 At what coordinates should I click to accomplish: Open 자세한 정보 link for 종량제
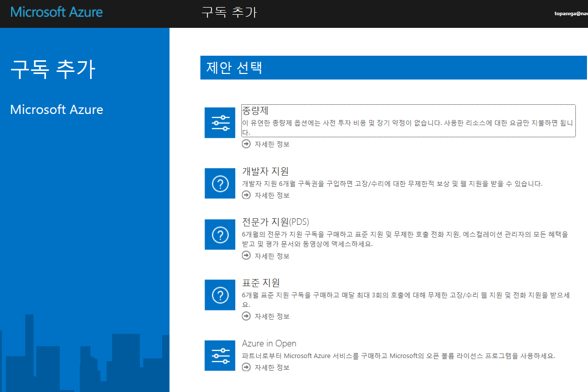tap(272, 144)
